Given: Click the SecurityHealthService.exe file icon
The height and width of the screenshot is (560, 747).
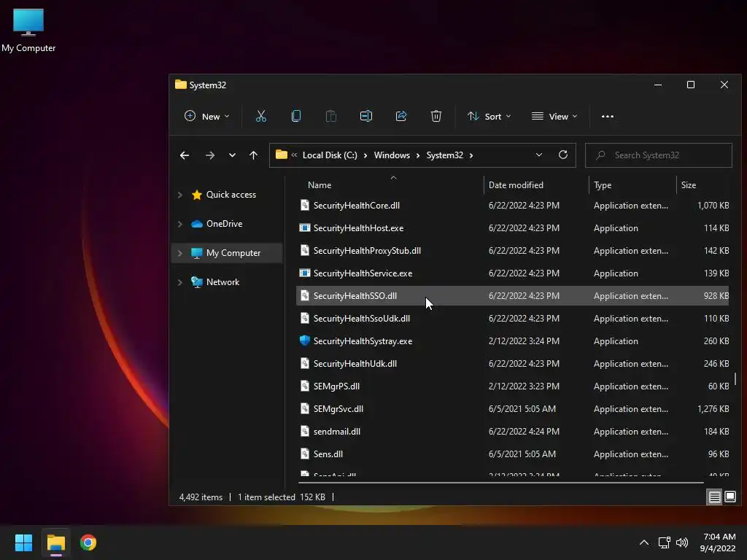Looking at the screenshot, I should (x=304, y=273).
